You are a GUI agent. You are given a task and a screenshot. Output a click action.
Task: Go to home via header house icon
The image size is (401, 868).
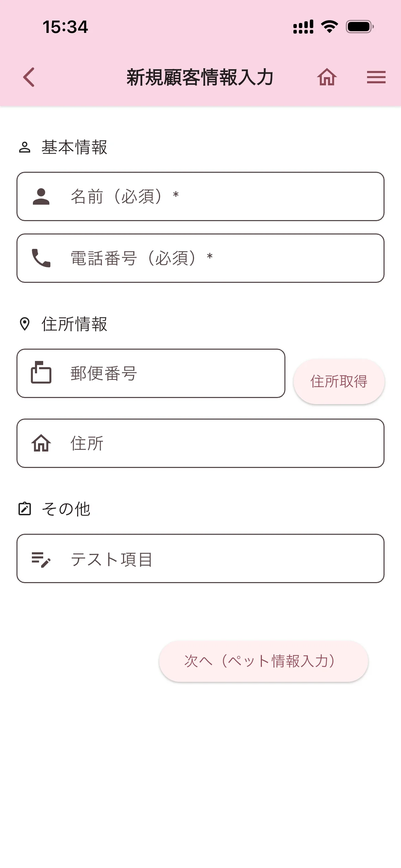pyautogui.click(x=327, y=77)
